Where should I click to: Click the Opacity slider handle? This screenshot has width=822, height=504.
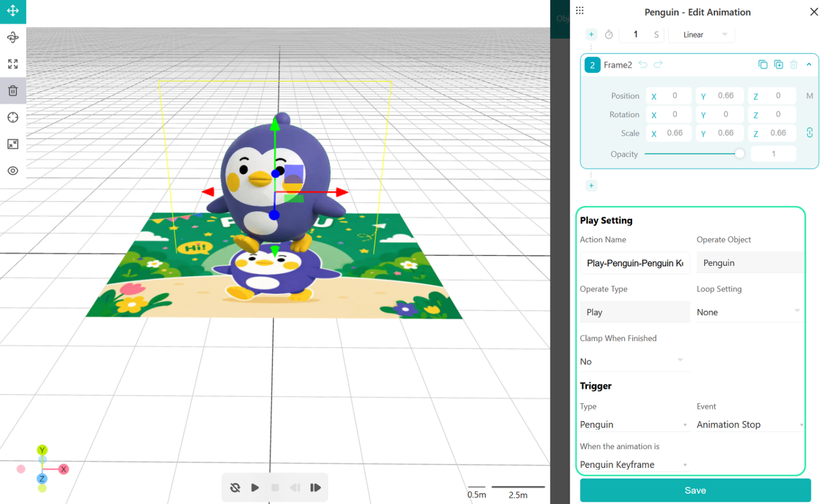[x=739, y=154]
